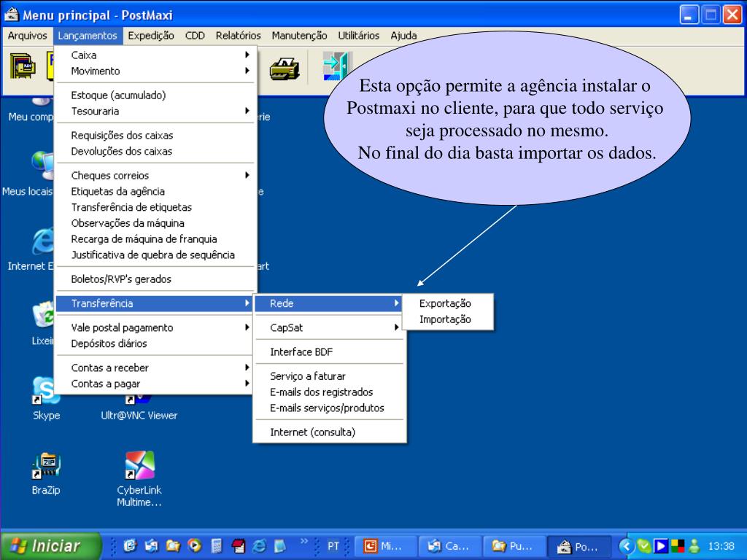Open the Utilitários menu

(359, 36)
